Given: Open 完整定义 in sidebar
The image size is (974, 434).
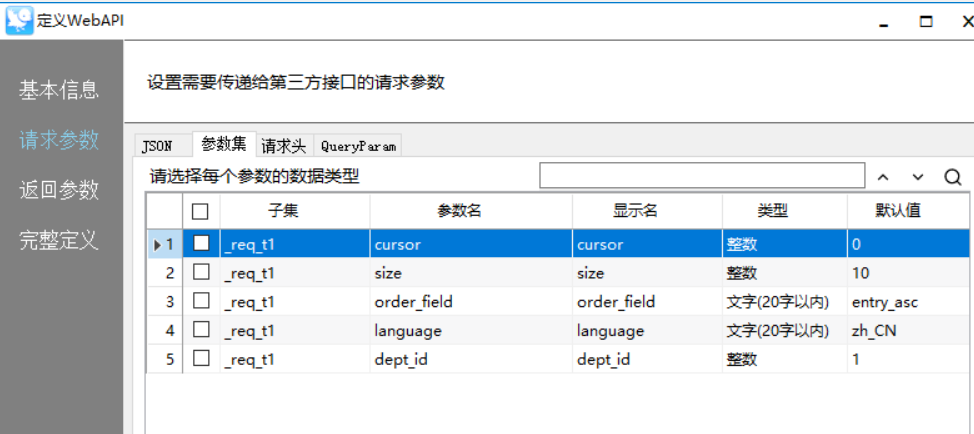Looking at the screenshot, I should 59,240.
